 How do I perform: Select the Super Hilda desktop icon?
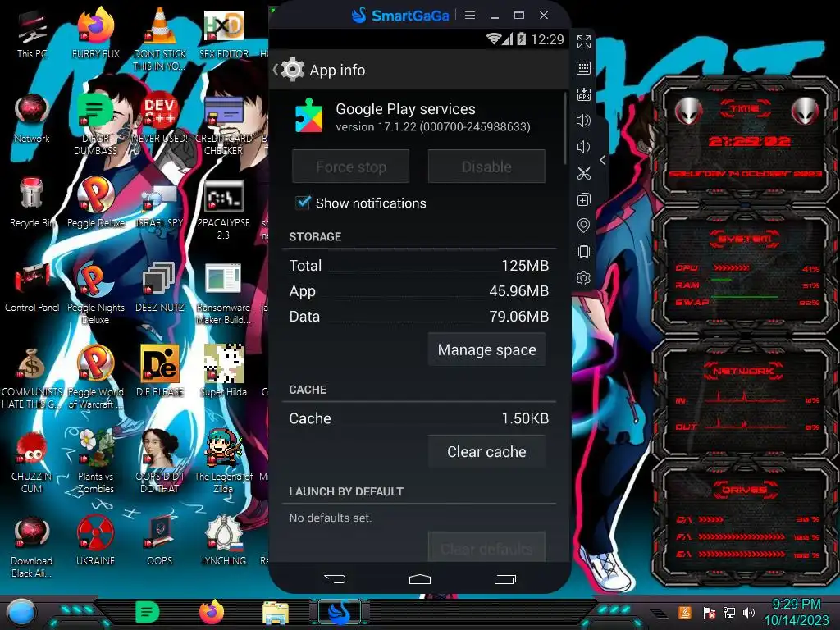[x=223, y=371]
